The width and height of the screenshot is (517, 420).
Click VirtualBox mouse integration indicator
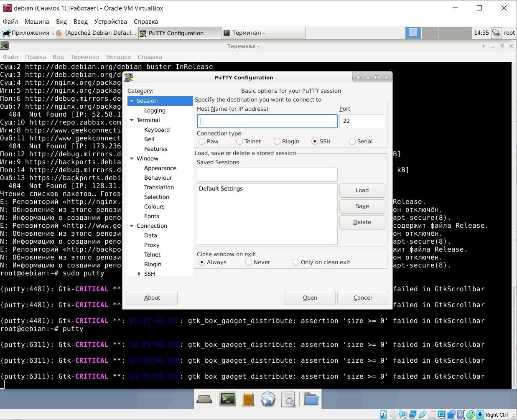[x=471, y=415]
